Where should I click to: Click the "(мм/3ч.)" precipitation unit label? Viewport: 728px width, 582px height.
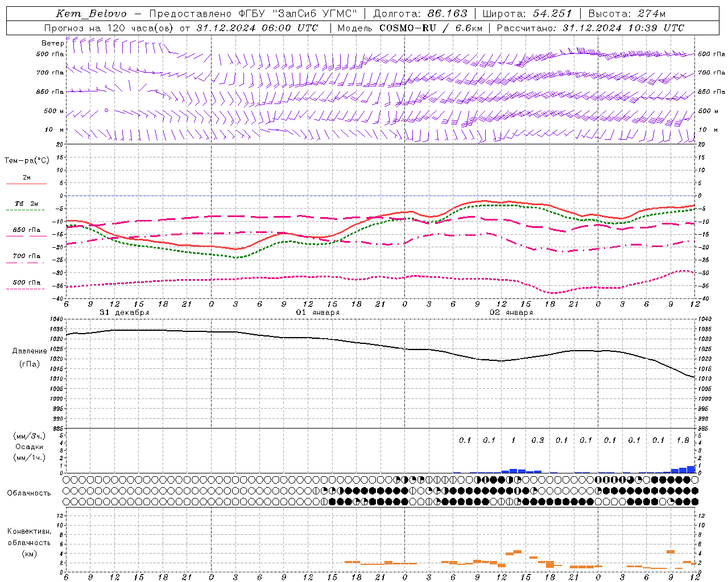(x=29, y=436)
